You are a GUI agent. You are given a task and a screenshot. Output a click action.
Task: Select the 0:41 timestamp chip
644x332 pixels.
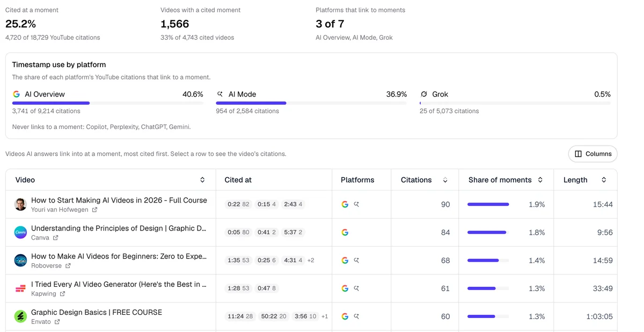pos(267,232)
